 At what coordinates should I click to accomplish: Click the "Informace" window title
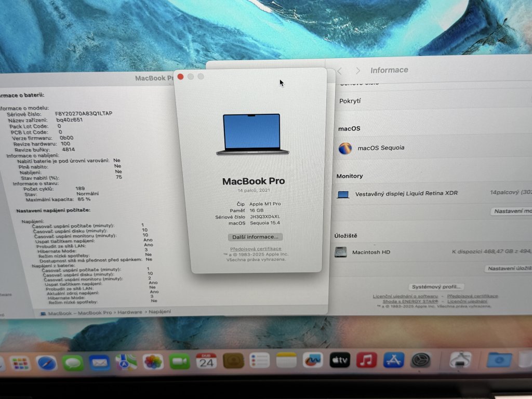[x=389, y=70]
